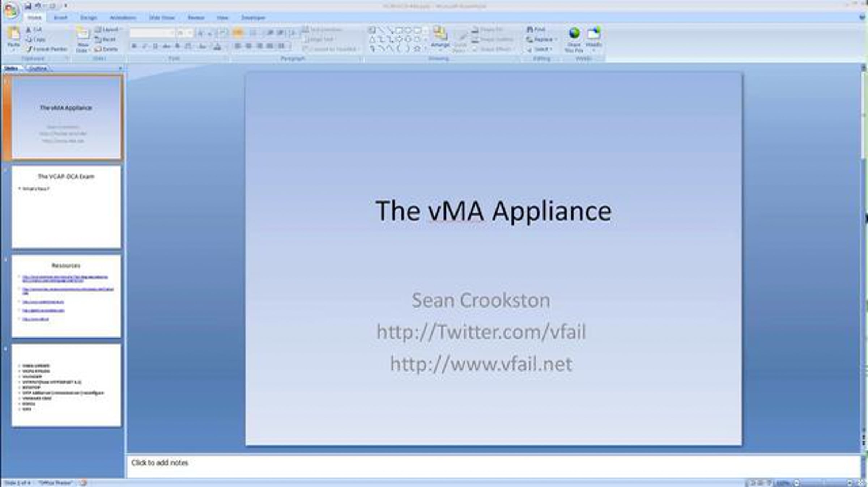The height and width of the screenshot is (487, 868).
Task: Switch to the Animations ribbon tab
Action: [x=123, y=17]
